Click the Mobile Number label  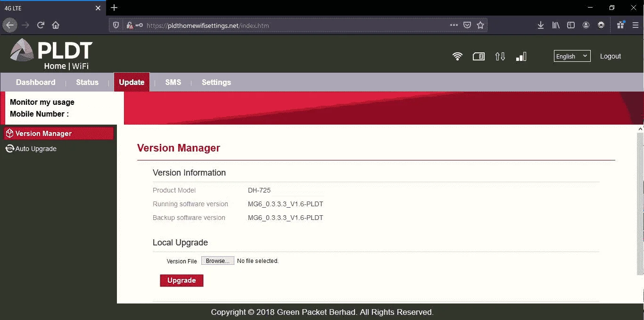(x=39, y=114)
